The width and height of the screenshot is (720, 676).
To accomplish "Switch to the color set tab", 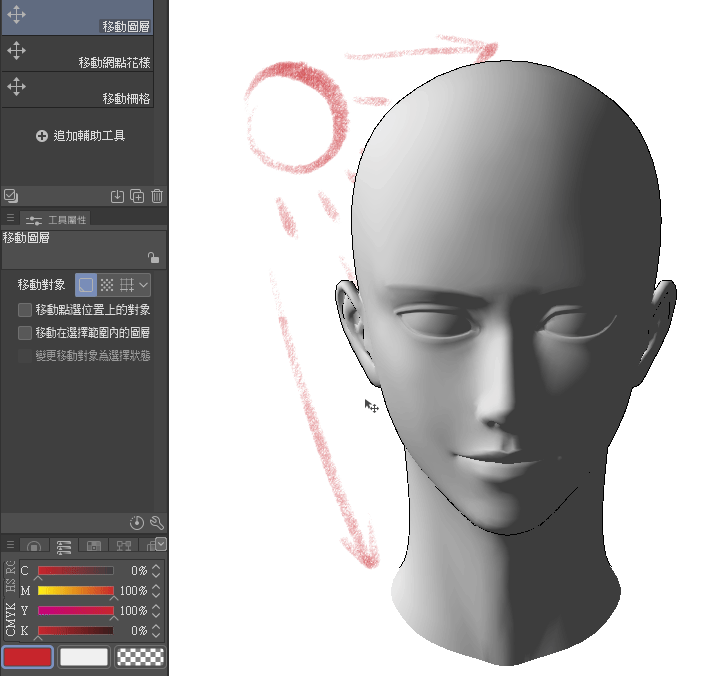I will (94, 546).
